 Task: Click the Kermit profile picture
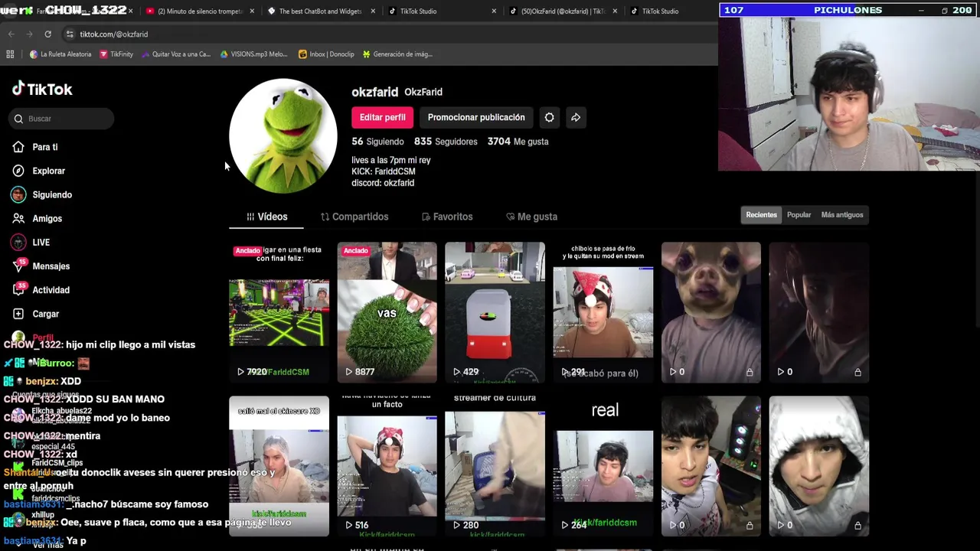pyautogui.click(x=283, y=135)
